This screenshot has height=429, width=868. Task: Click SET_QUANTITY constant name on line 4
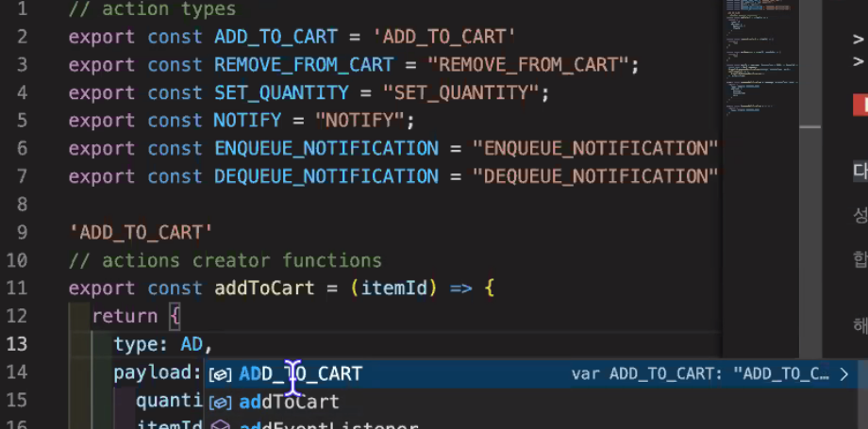(x=281, y=92)
